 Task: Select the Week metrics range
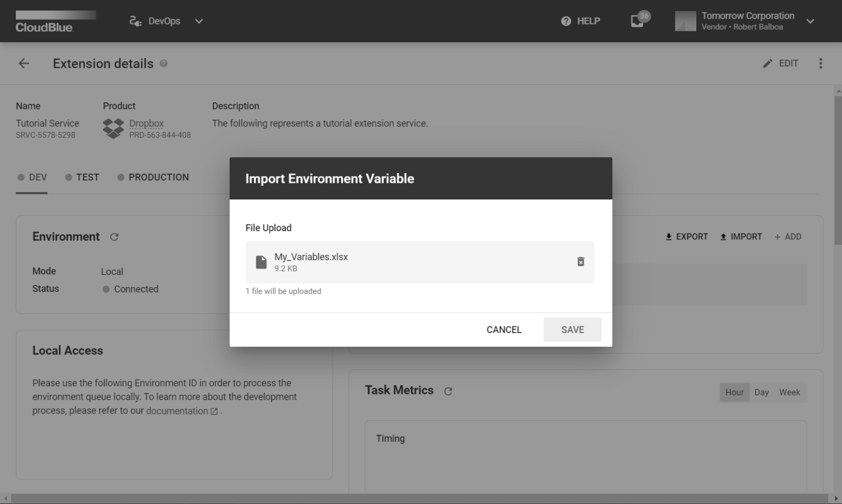coord(789,392)
